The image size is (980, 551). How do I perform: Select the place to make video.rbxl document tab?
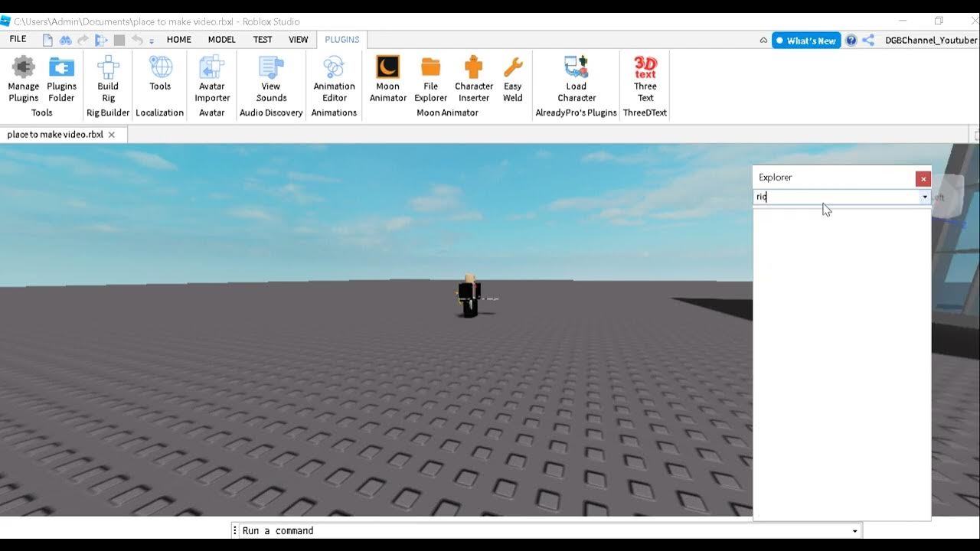(55, 135)
